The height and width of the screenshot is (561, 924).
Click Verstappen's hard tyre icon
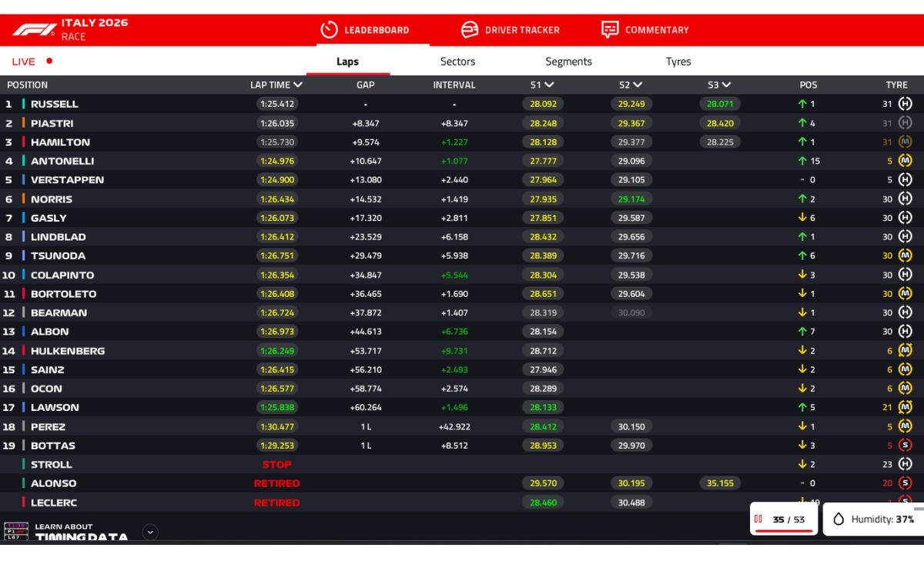[905, 180]
